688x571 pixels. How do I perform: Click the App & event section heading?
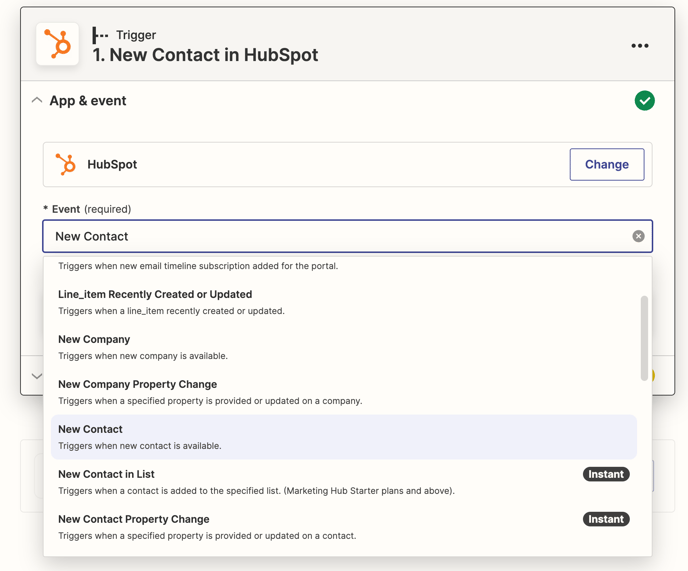pyautogui.click(x=88, y=101)
